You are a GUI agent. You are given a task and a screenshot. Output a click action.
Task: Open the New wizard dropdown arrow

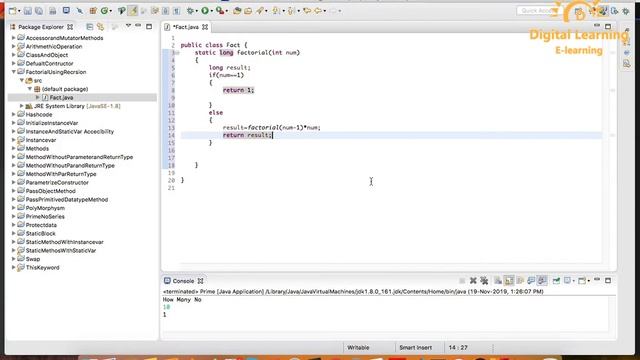coord(19,11)
